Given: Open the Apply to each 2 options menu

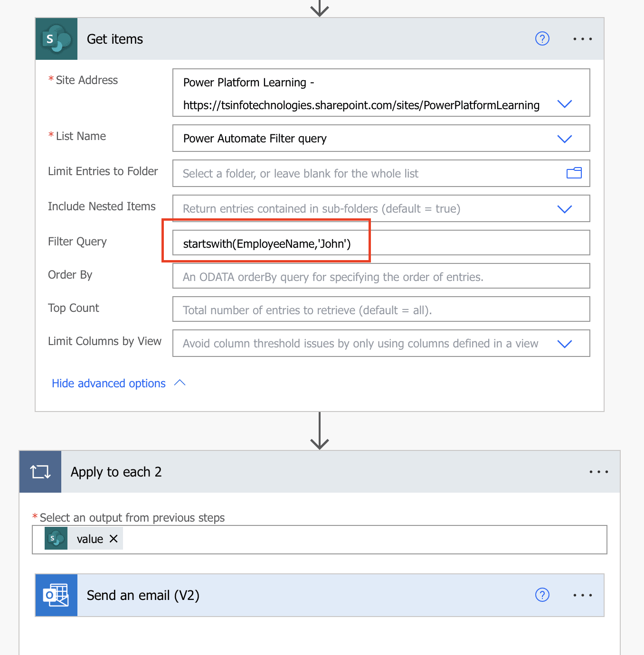Looking at the screenshot, I should pos(598,471).
